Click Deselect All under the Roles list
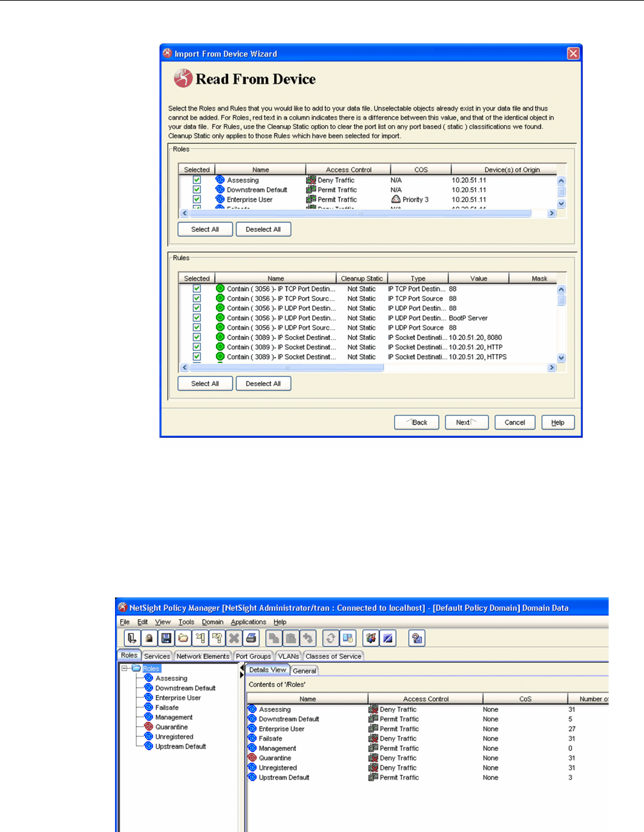The width and height of the screenshot is (644, 832). coord(263,229)
